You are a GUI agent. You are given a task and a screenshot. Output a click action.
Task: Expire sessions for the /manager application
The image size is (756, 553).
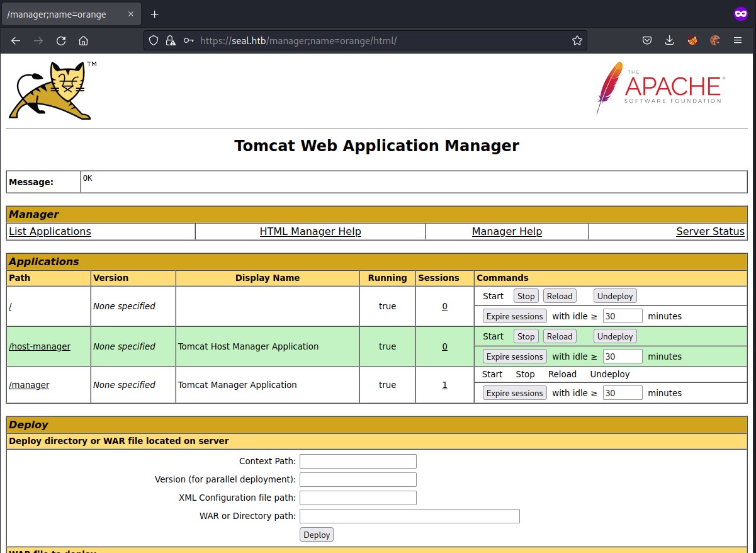(x=514, y=393)
